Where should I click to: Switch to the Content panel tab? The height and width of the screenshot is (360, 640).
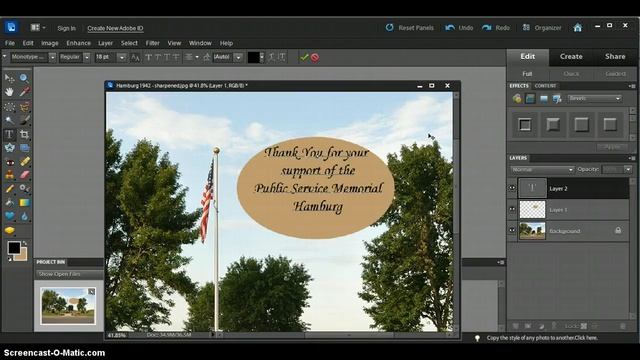pos(545,86)
